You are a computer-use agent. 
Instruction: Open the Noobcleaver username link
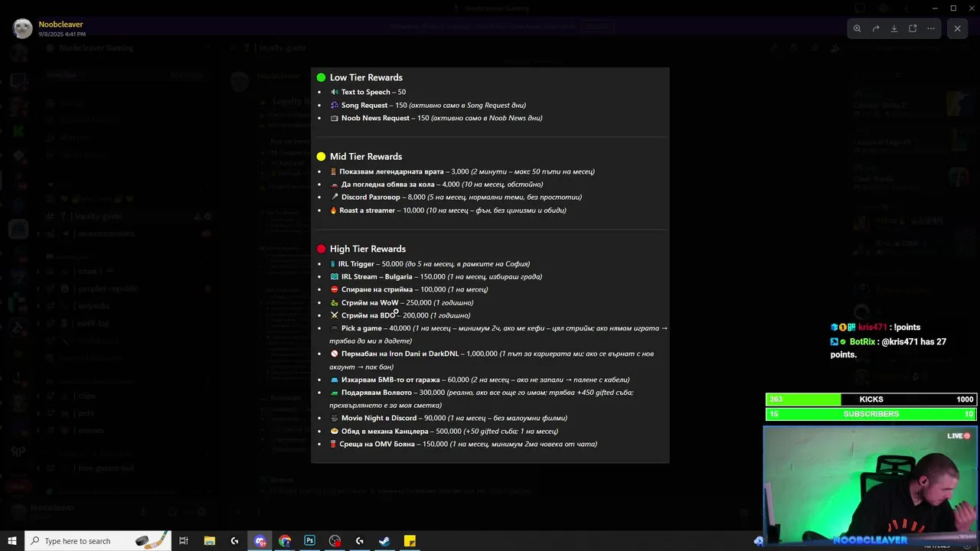point(60,24)
